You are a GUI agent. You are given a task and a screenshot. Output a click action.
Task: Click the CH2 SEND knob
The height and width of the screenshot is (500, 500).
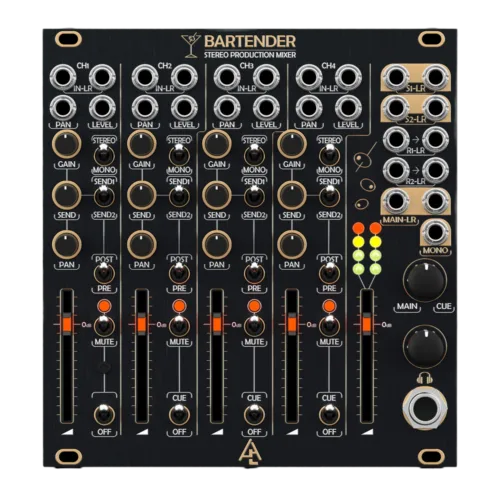tap(142, 195)
